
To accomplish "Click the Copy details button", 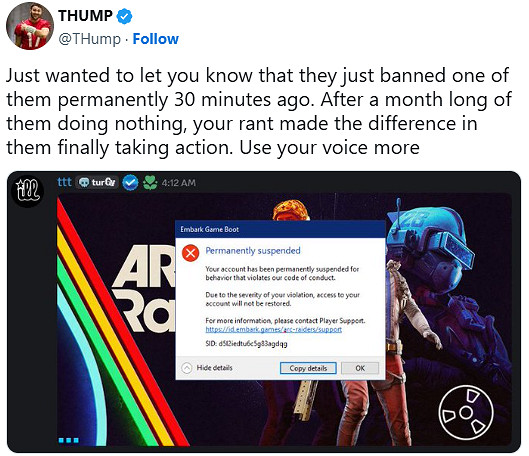I will pyautogui.click(x=308, y=368).
